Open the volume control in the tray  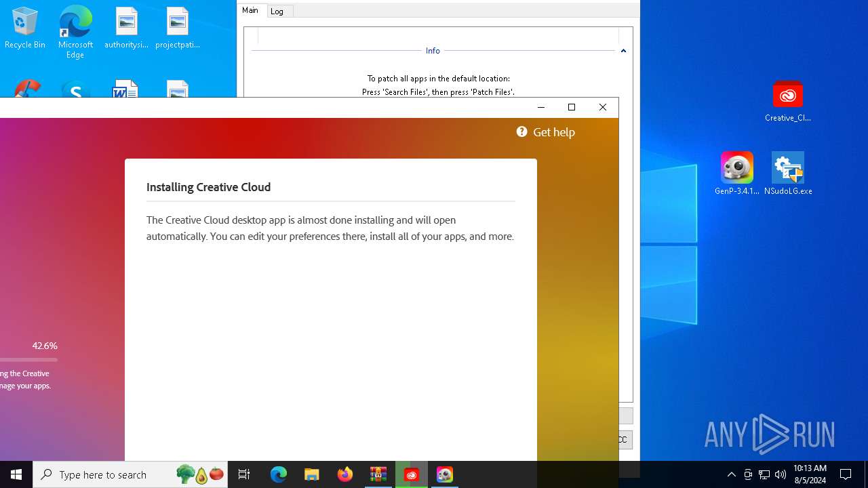(x=781, y=474)
